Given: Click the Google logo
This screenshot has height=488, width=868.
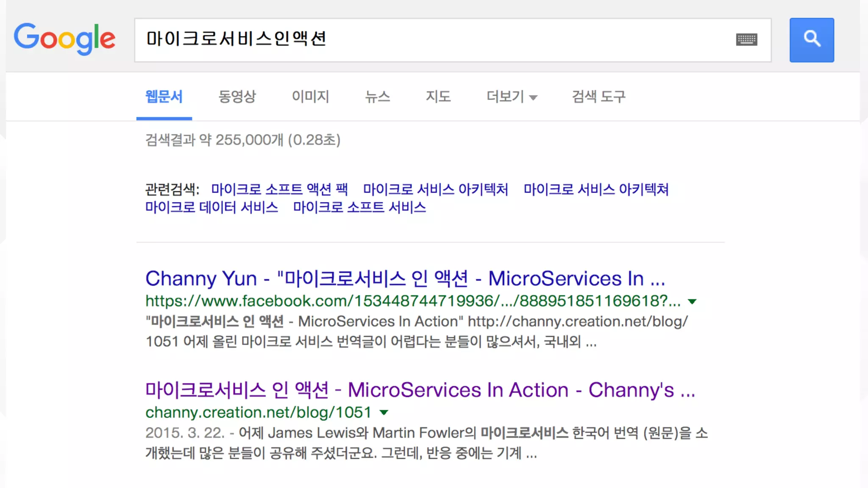Looking at the screenshot, I should pos(64,39).
